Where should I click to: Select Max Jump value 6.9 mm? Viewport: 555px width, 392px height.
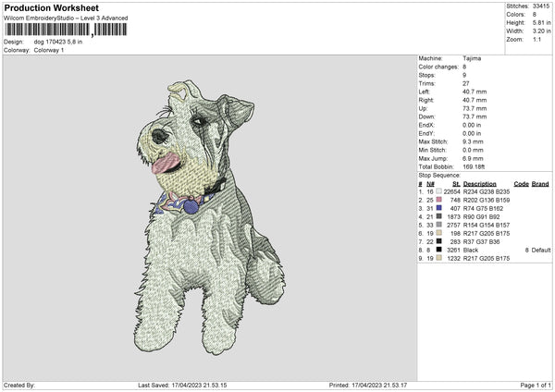(473, 158)
